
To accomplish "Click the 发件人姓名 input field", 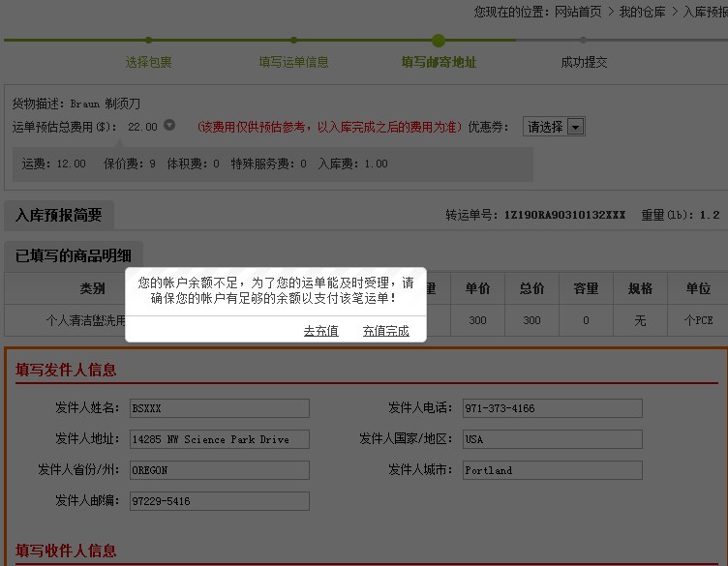I will click(219, 408).
